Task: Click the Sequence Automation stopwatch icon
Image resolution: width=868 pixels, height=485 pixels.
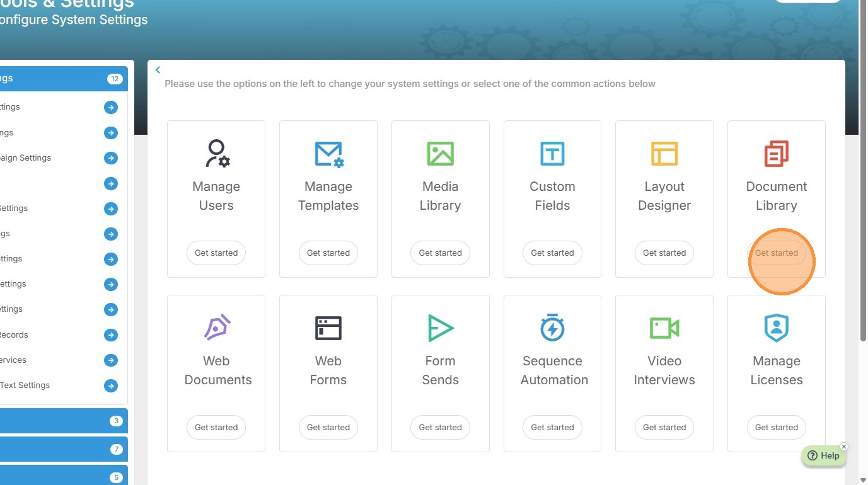Action: pyautogui.click(x=552, y=328)
